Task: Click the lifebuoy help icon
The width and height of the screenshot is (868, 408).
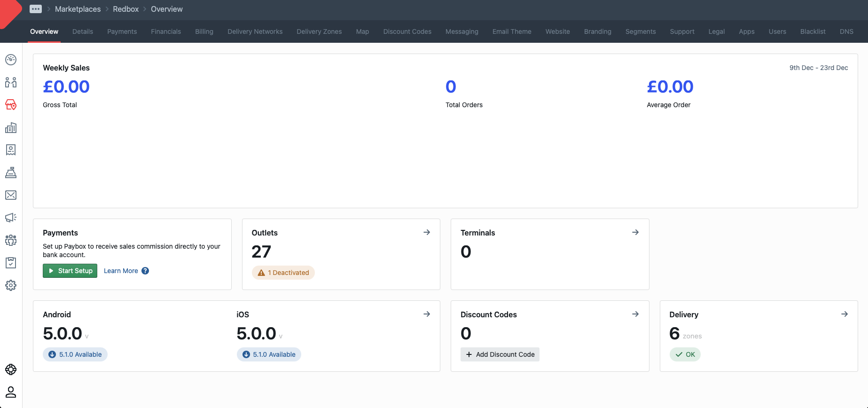Action: pyautogui.click(x=11, y=369)
